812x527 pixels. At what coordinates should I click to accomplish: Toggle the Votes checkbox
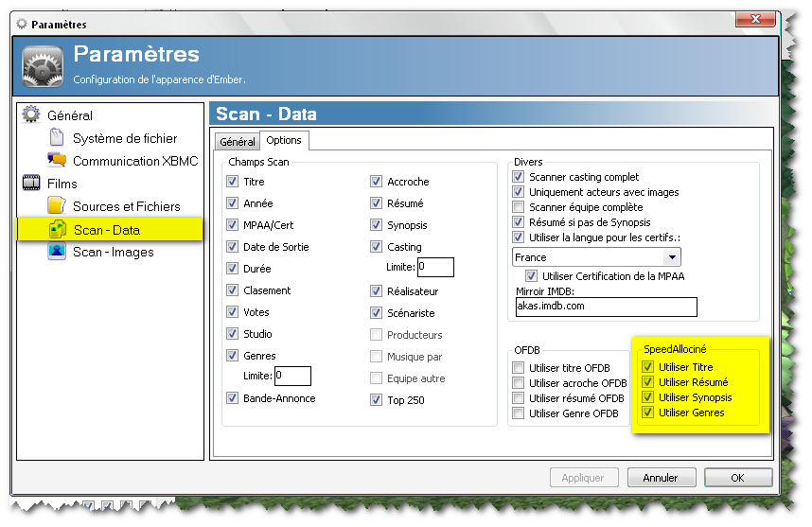coord(232,312)
